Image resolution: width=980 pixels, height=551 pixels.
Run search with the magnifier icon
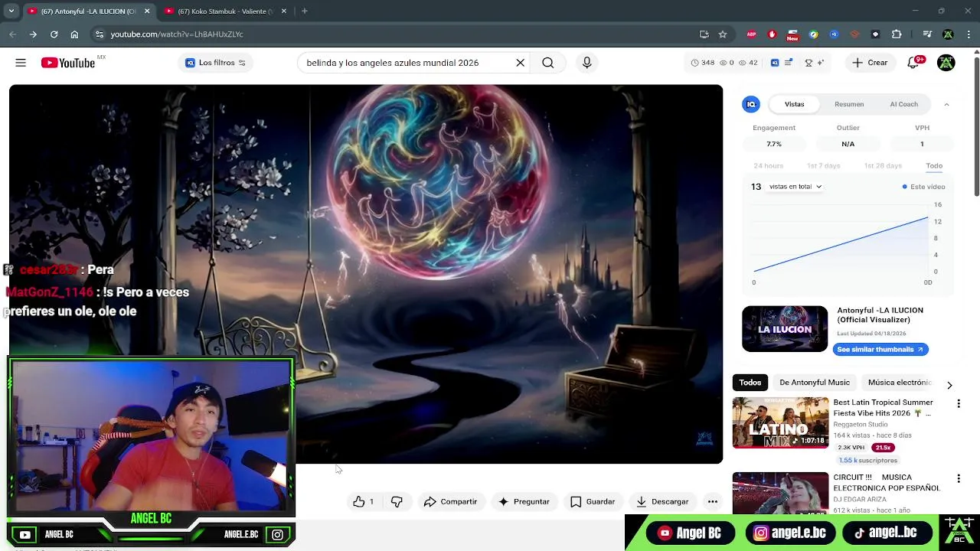click(x=548, y=63)
